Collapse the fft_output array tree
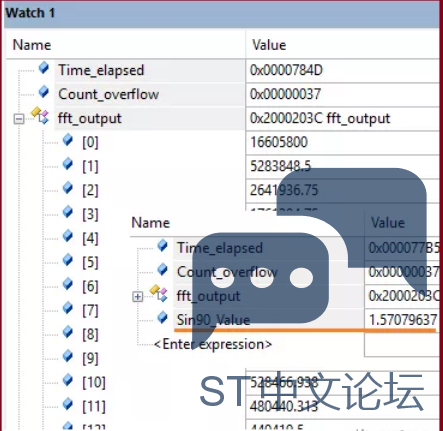The width and height of the screenshot is (443, 431). coord(19,119)
